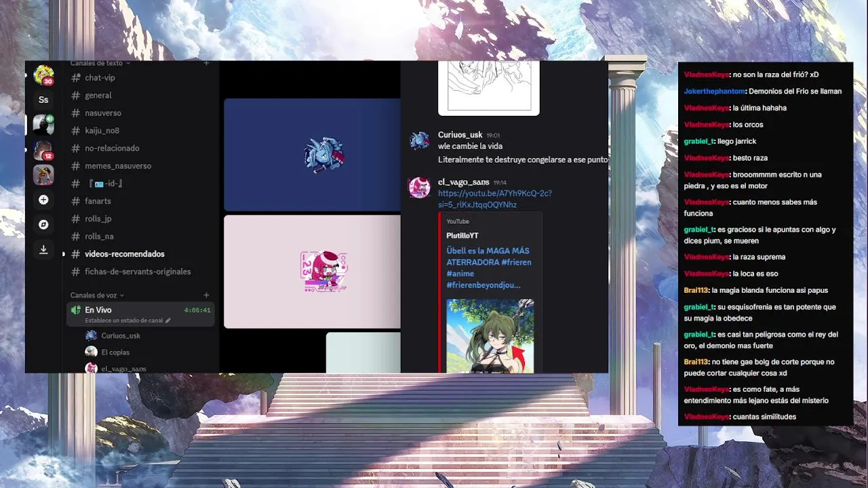This screenshot has width=868, height=488.
Task: Click the pencil icon to set channel status
Action: [x=168, y=321]
